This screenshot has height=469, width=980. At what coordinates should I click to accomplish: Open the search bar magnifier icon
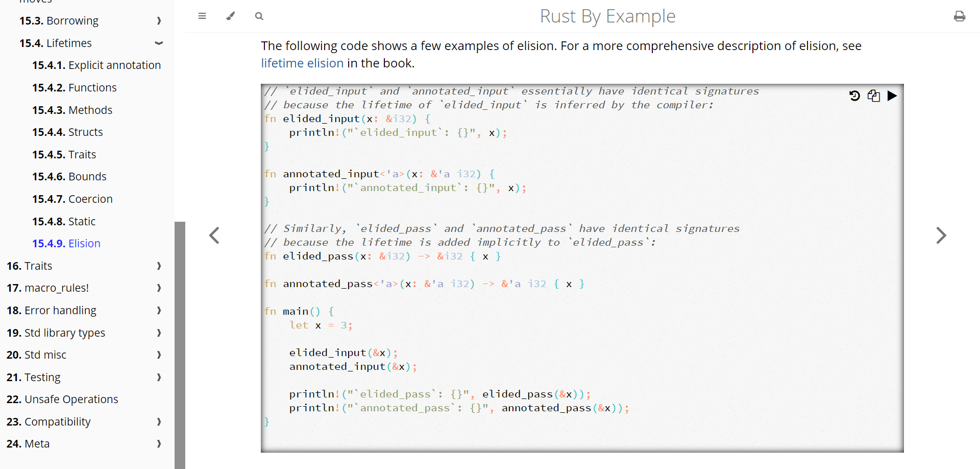pos(259,16)
